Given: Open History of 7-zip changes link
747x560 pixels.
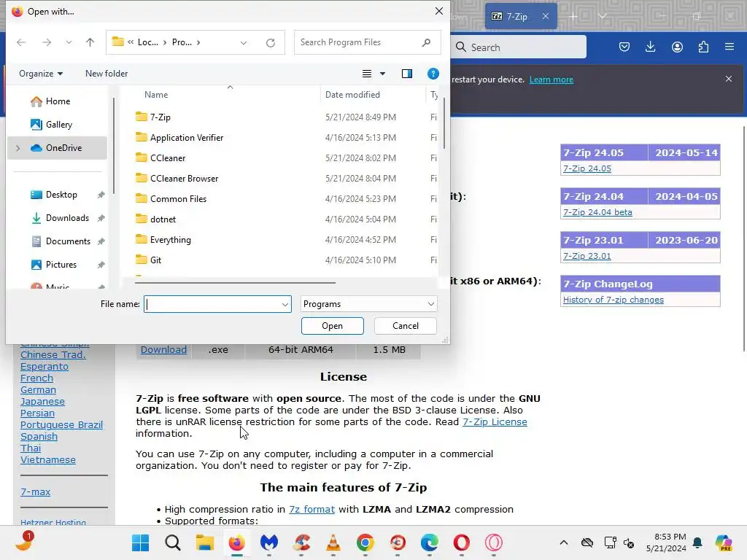Looking at the screenshot, I should tap(613, 300).
